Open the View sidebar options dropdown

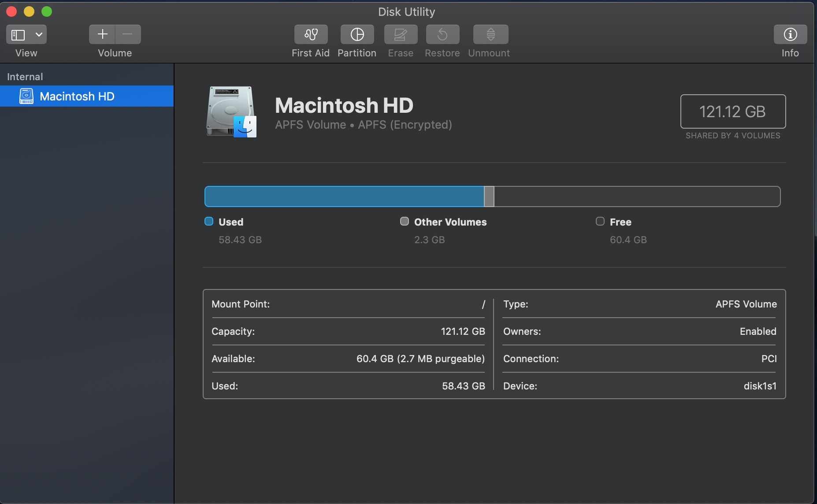tap(39, 34)
